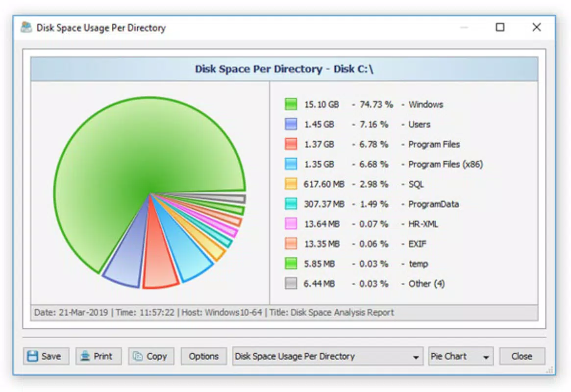This screenshot has width=571, height=392.
Task: Click the '617.60 MB' size value
Action: coord(324,184)
